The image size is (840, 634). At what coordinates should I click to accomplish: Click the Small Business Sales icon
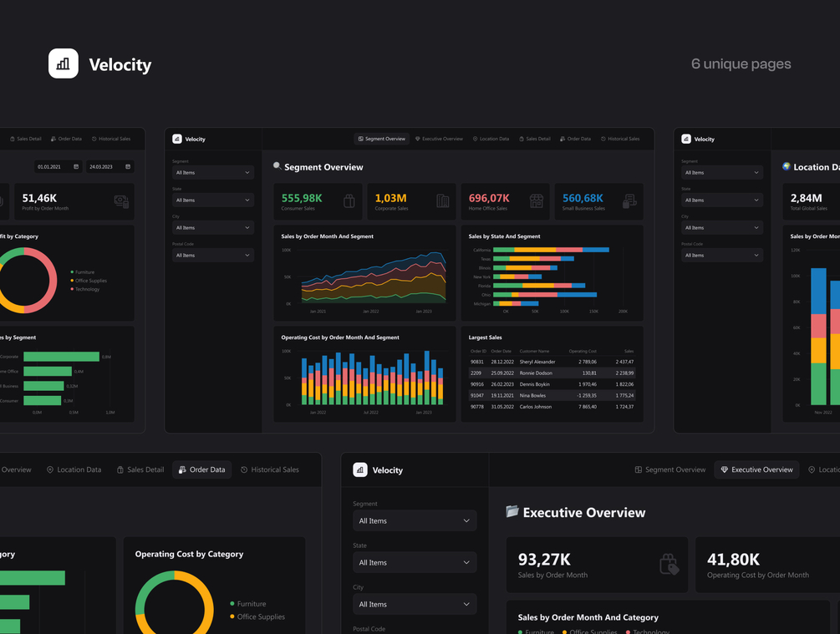point(629,200)
